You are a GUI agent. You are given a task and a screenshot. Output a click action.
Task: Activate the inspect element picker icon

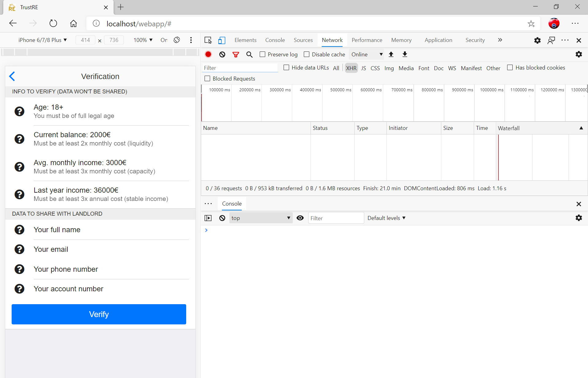pyautogui.click(x=208, y=40)
